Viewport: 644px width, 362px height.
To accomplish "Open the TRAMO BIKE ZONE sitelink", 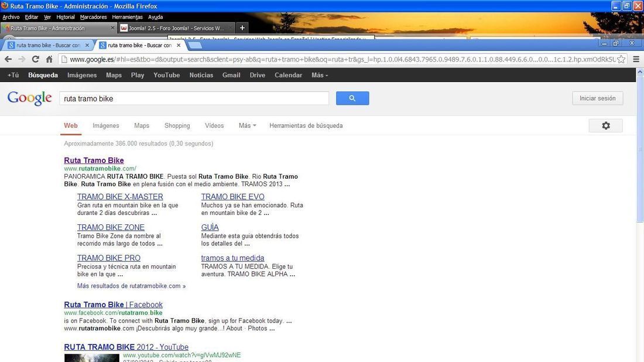I will pyautogui.click(x=111, y=227).
